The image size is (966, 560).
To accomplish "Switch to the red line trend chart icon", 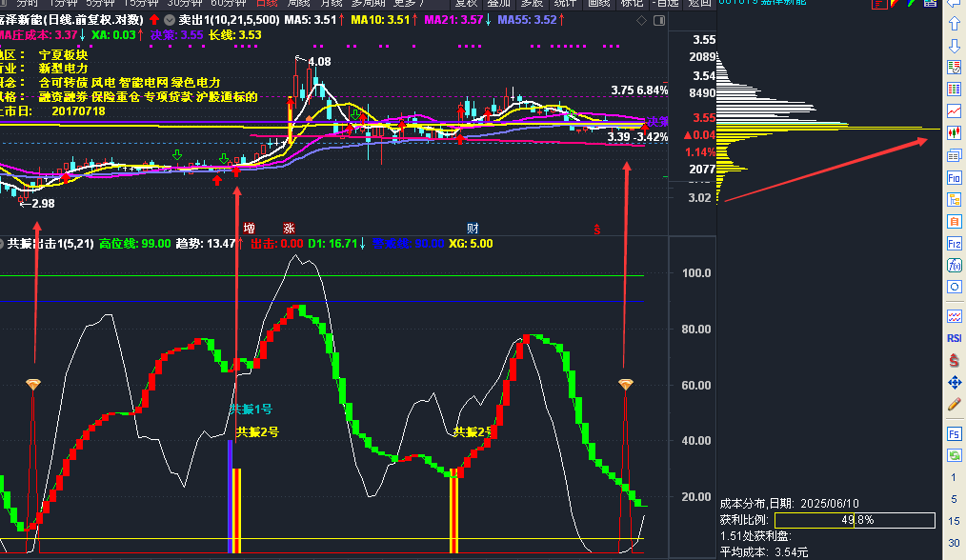I will point(955,110).
